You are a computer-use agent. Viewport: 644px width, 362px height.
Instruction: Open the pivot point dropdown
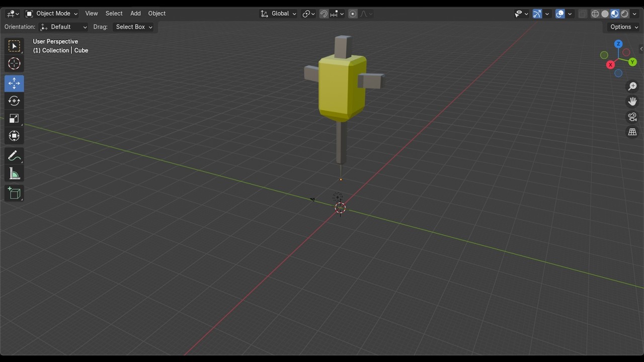308,14
